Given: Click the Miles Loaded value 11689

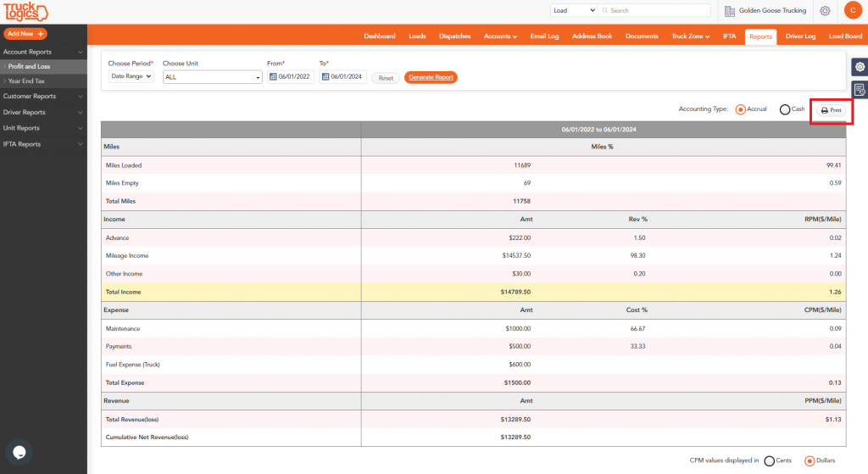Looking at the screenshot, I should point(522,165).
